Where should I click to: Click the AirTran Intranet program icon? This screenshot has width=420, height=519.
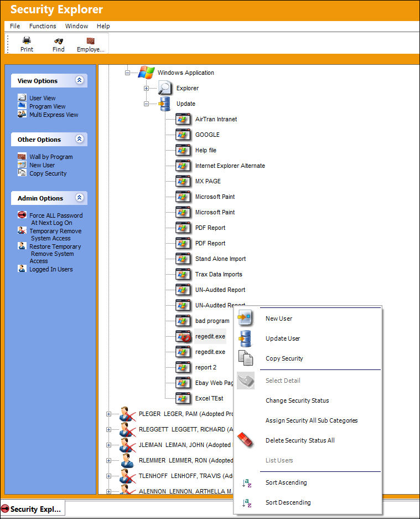(x=183, y=119)
